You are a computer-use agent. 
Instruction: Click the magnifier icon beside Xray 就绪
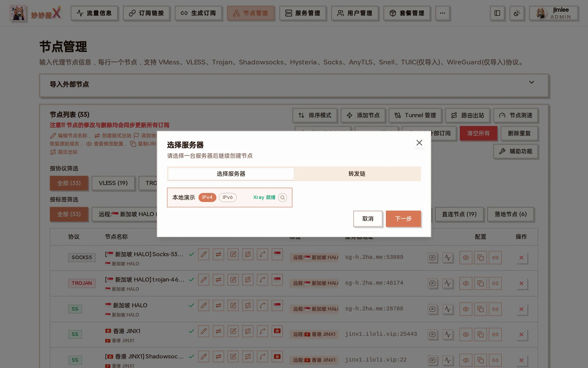tap(282, 197)
